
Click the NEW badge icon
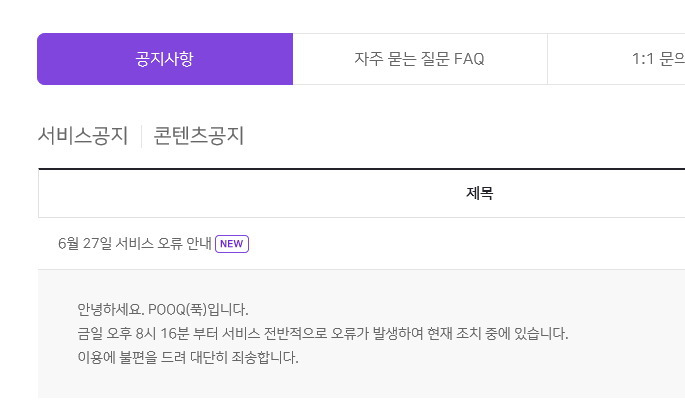[232, 244]
